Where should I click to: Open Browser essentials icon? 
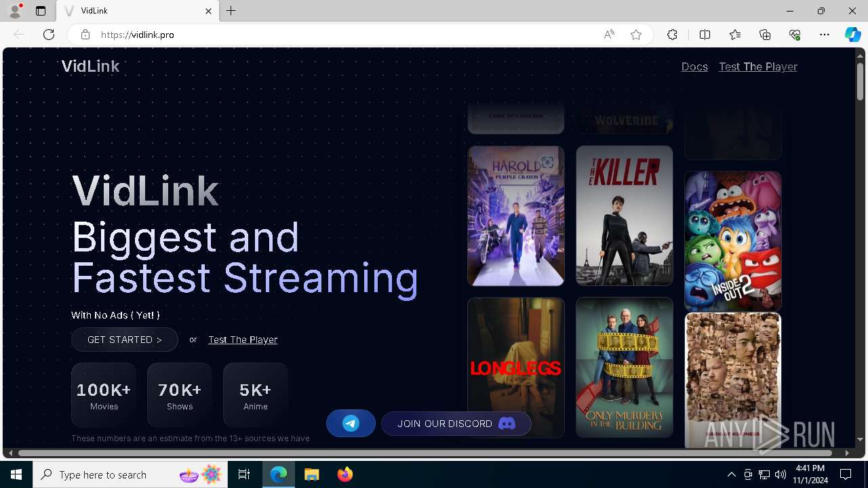795,35
